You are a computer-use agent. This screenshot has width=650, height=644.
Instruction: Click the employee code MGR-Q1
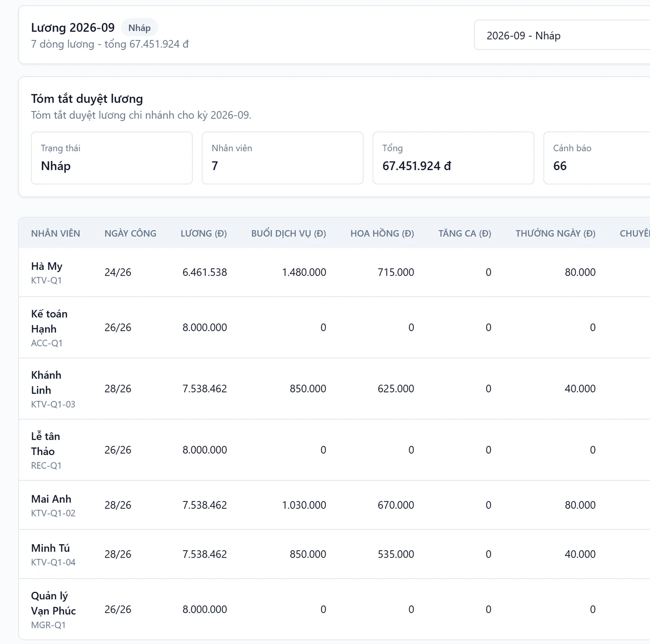click(x=48, y=625)
